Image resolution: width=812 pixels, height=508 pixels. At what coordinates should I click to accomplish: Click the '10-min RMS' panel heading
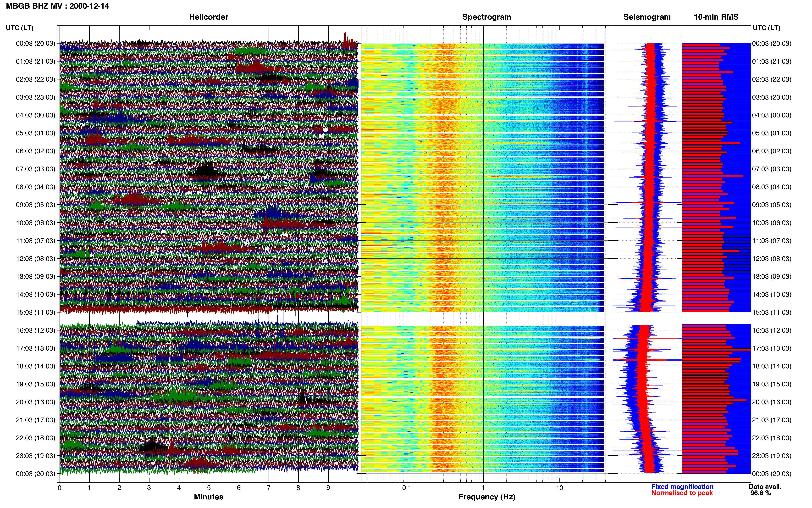[716, 17]
